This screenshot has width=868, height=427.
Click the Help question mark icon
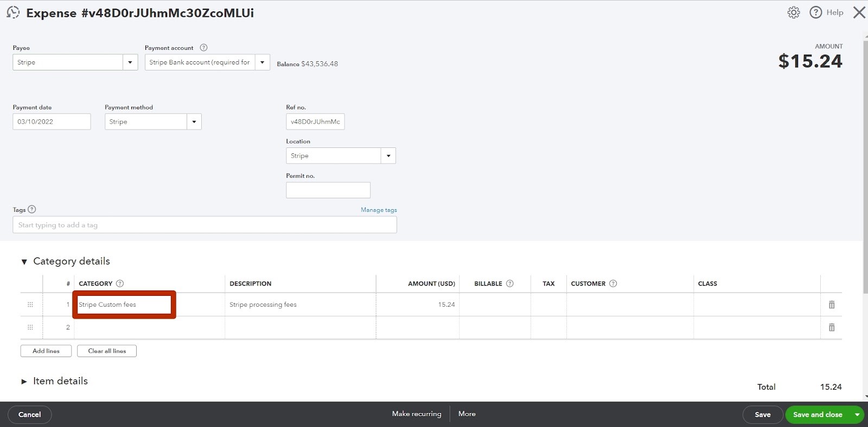tap(815, 12)
